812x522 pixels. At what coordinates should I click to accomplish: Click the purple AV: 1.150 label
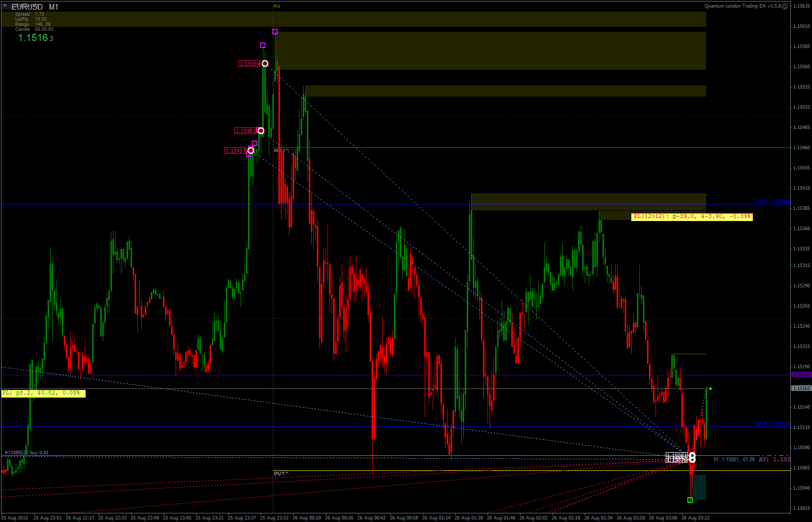point(775,459)
